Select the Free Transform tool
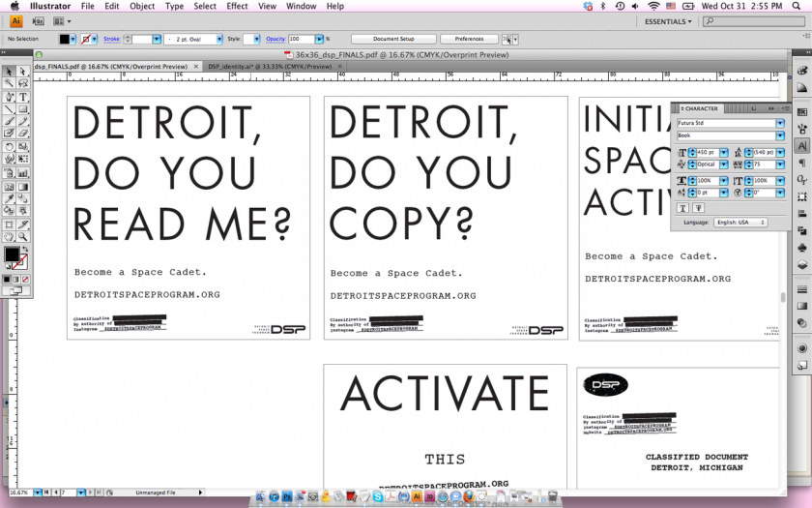This screenshot has width=812, height=508. tap(23, 159)
